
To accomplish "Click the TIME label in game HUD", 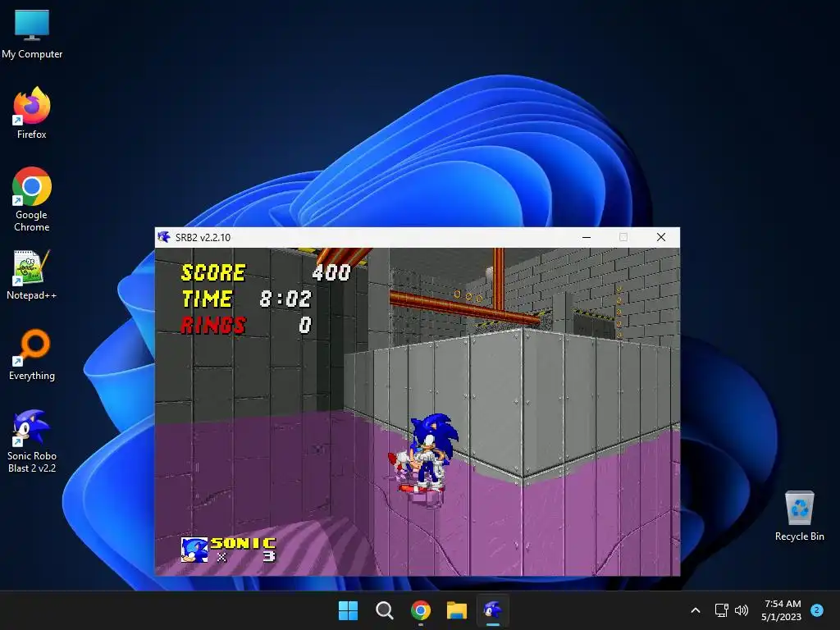I will 208,299.
